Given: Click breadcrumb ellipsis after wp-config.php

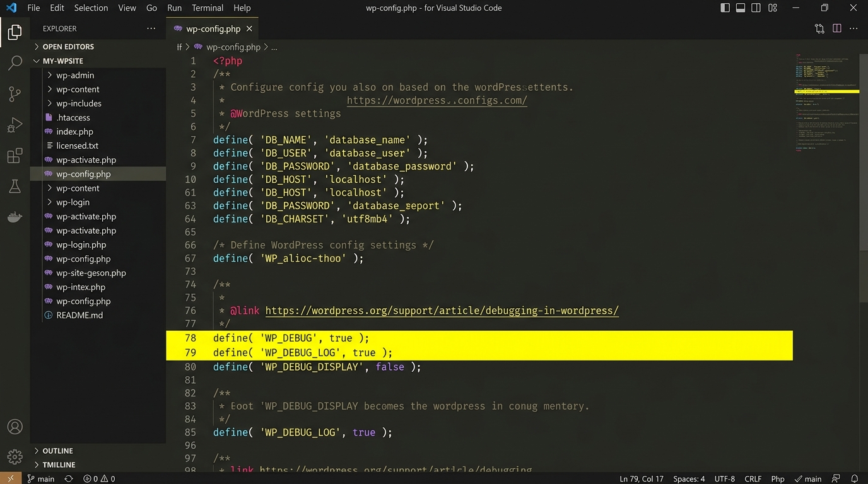Looking at the screenshot, I should [x=274, y=47].
